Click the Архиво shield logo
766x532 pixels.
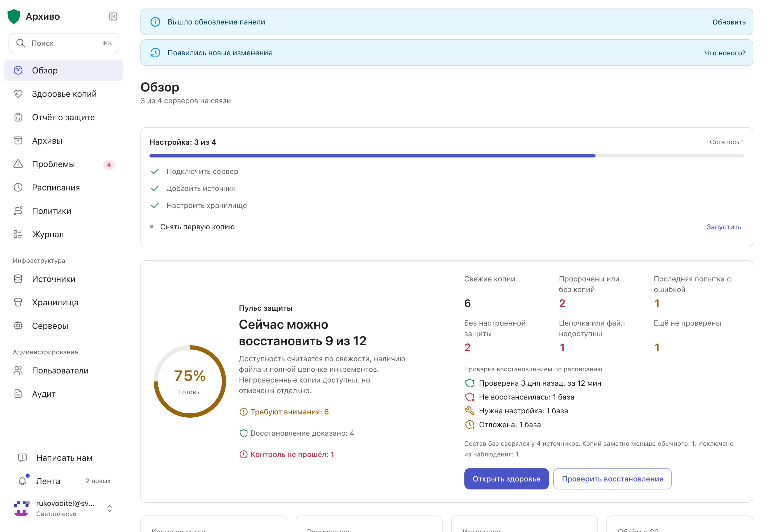tap(14, 16)
